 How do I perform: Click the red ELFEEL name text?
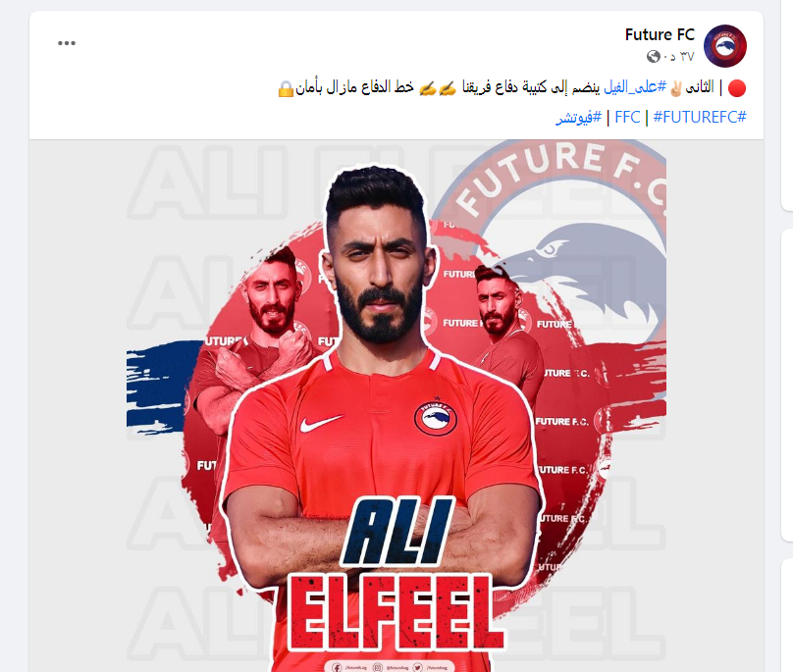[395, 612]
